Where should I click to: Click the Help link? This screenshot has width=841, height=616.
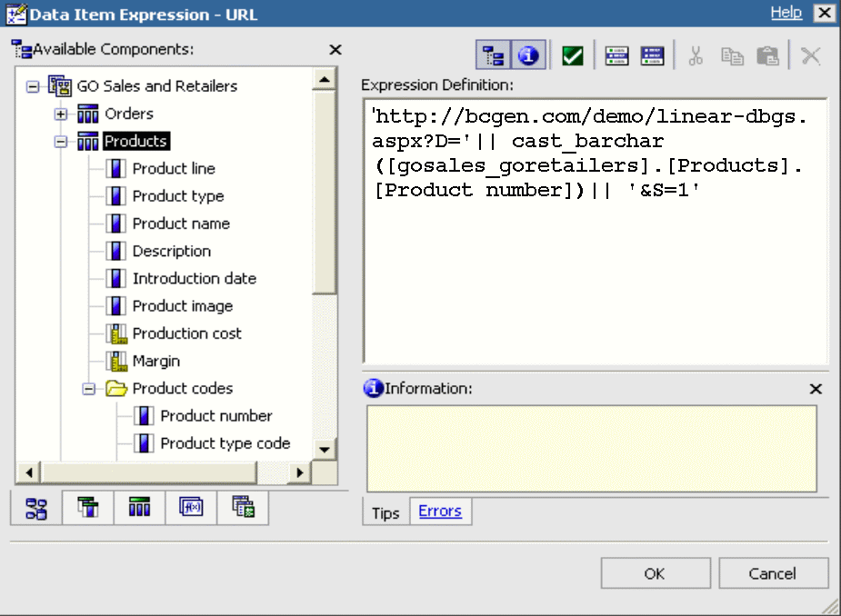[786, 12]
